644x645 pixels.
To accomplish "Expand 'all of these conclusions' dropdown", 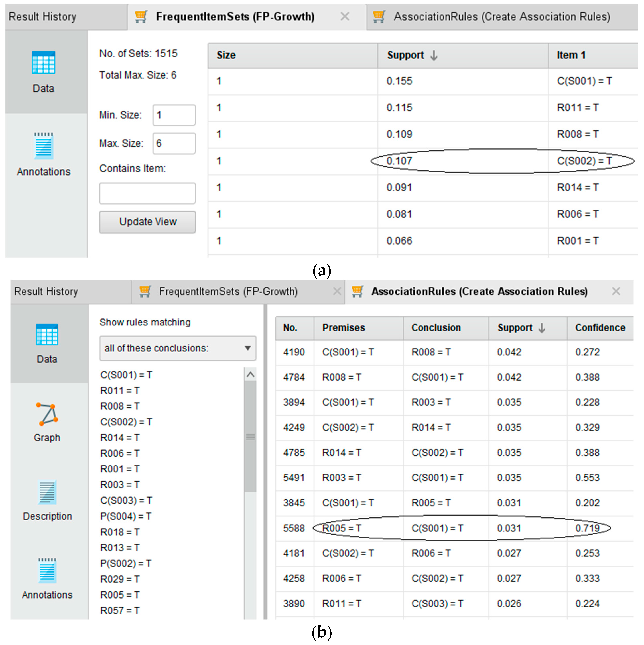I will 177,348.
